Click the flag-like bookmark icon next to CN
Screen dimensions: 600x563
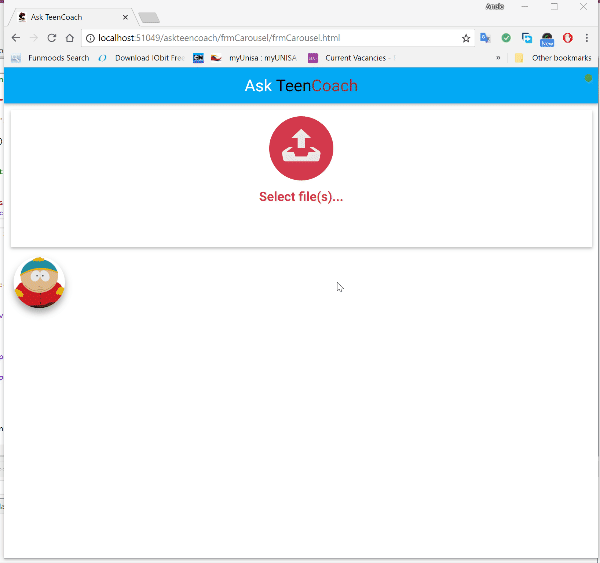216,58
